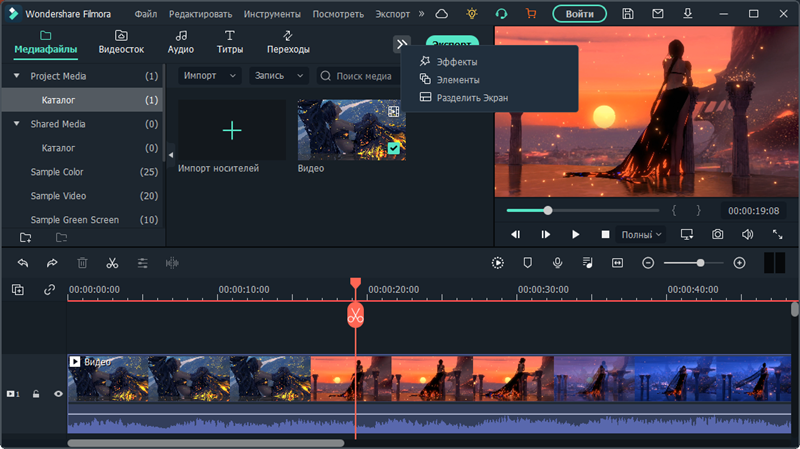The image size is (800, 449).
Task: Click the red scissors playhead split button
Action: (356, 316)
